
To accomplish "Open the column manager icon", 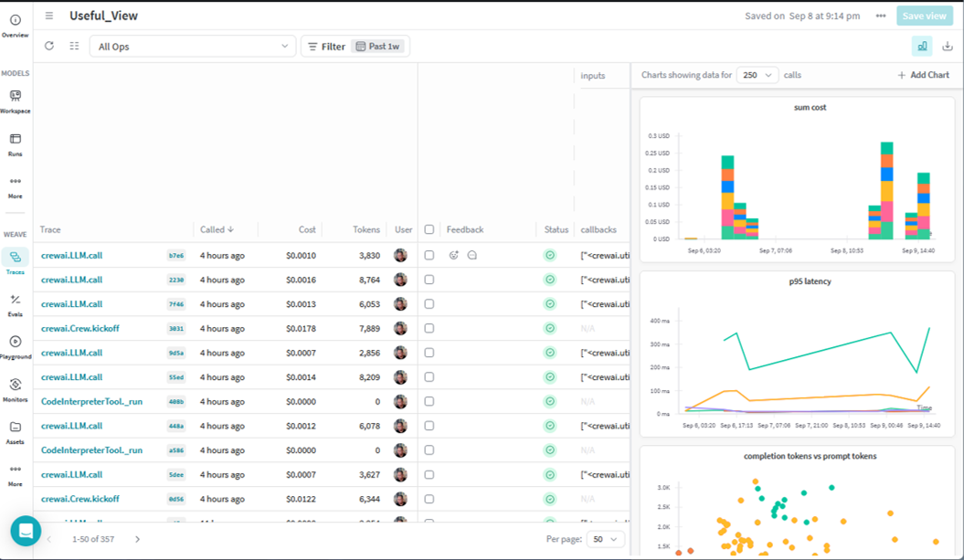I will [74, 46].
